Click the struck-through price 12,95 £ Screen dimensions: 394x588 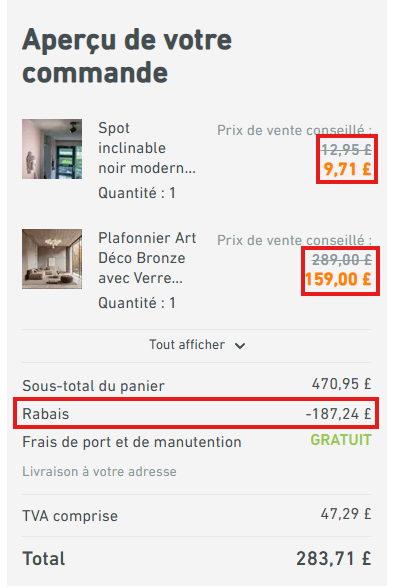[346, 150]
